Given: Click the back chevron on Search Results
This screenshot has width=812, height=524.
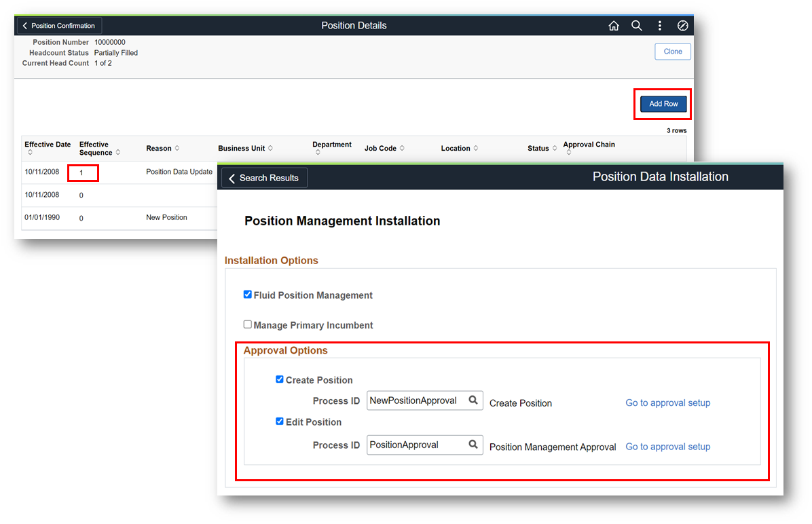Looking at the screenshot, I should [232, 177].
